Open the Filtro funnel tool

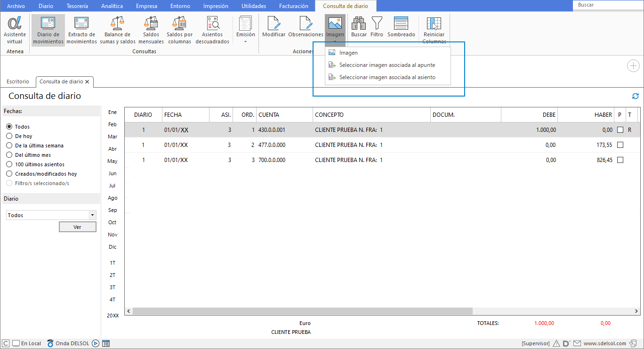pyautogui.click(x=377, y=27)
